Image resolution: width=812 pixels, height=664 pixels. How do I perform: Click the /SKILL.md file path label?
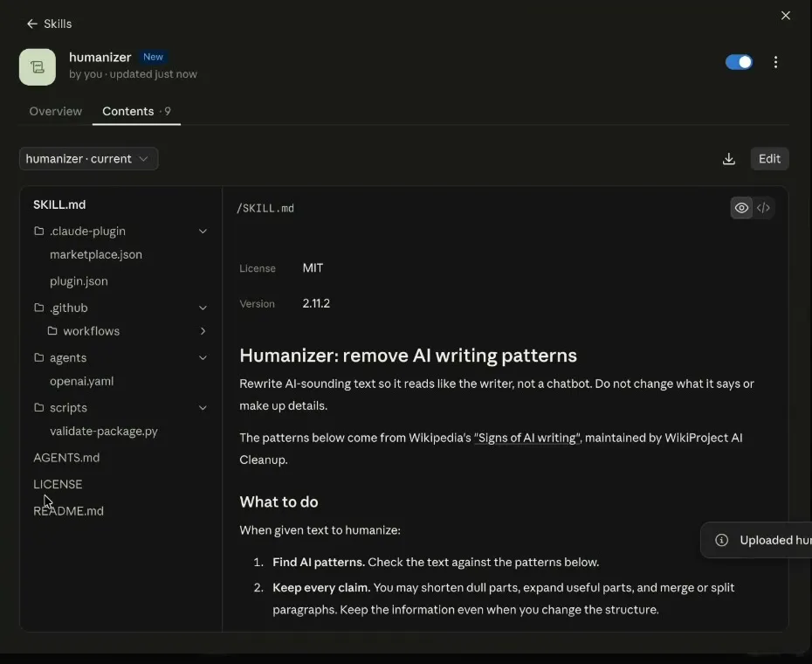click(x=265, y=209)
